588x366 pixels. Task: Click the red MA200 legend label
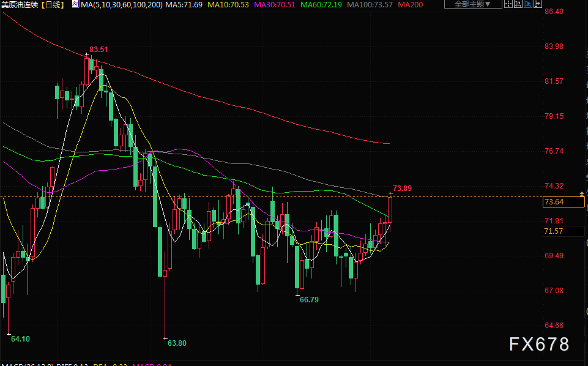(x=409, y=4)
